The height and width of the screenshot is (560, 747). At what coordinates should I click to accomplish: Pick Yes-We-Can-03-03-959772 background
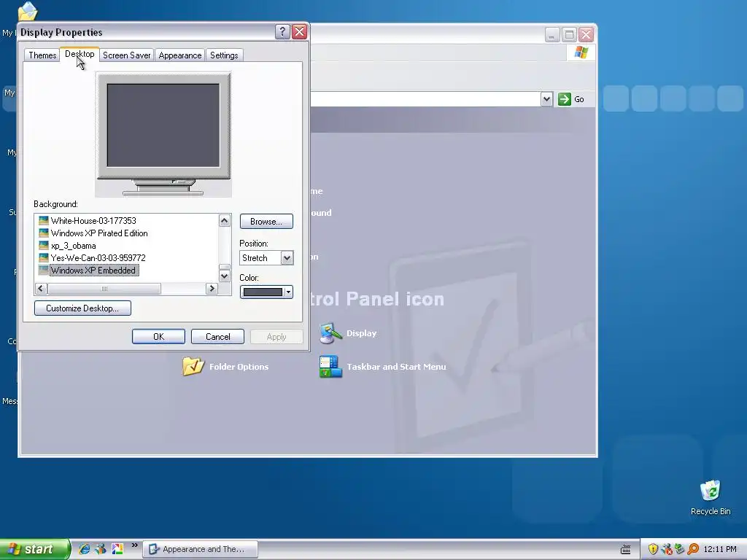coord(98,257)
